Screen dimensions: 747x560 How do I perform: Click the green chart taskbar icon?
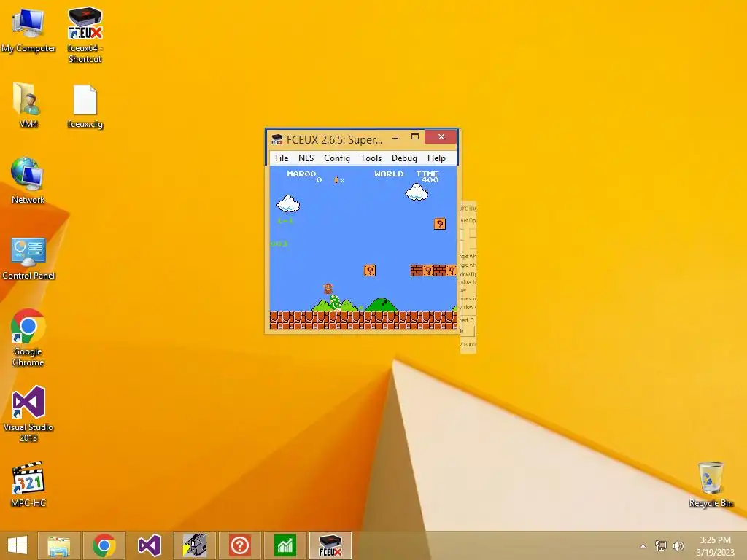point(285,545)
